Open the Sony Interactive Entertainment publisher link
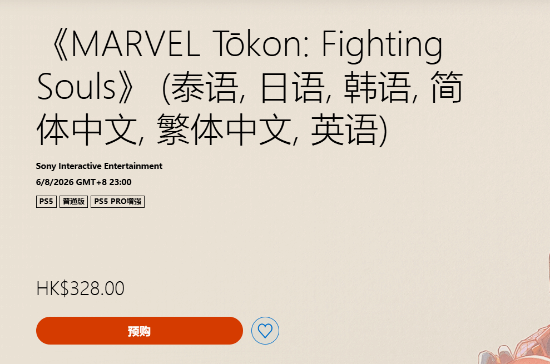The image size is (550, 364). coord(99,166)
